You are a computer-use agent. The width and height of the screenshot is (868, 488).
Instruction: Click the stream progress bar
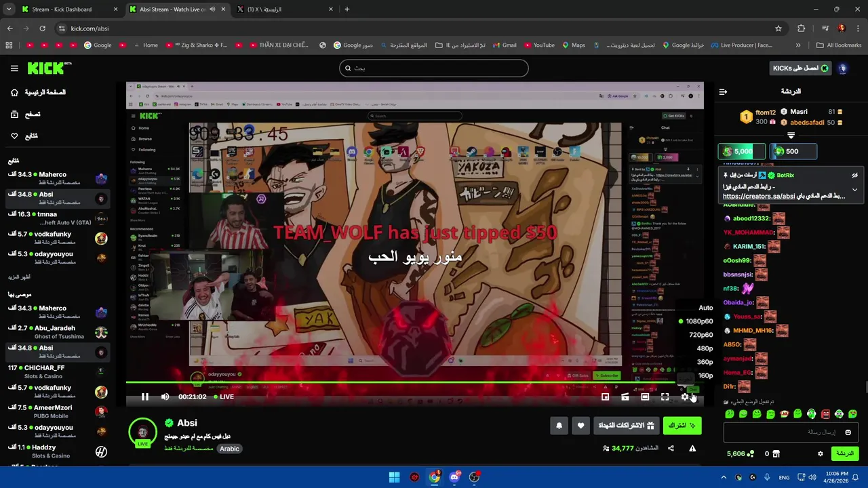tap(414, 383)
